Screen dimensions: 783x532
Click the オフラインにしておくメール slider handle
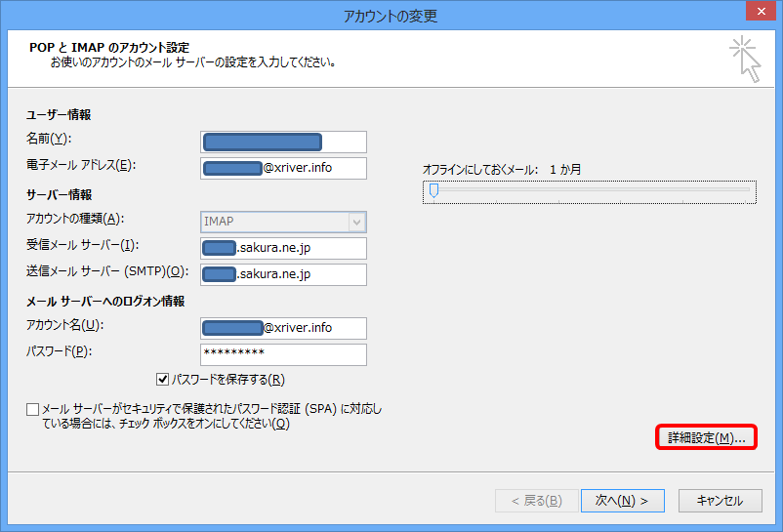point(433,191)
